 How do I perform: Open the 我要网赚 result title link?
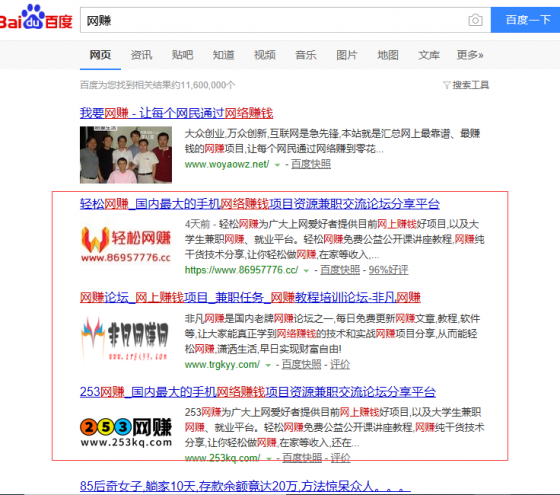[176, 113]
